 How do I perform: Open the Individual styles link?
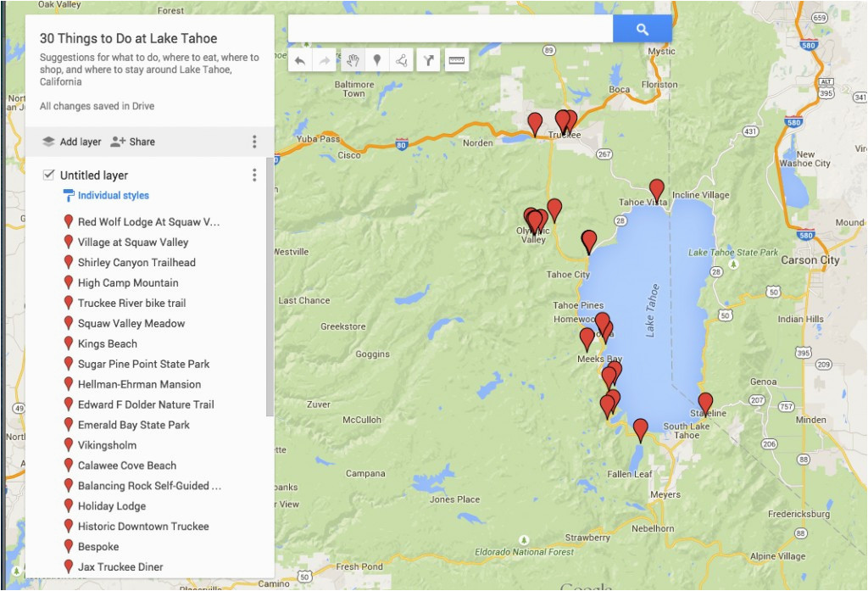114,196
